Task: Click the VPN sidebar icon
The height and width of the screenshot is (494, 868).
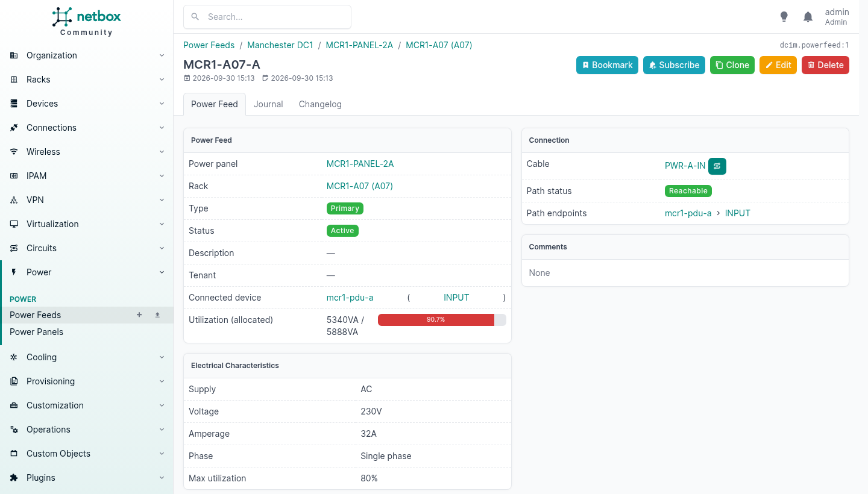Action: (x=14, y=200)
